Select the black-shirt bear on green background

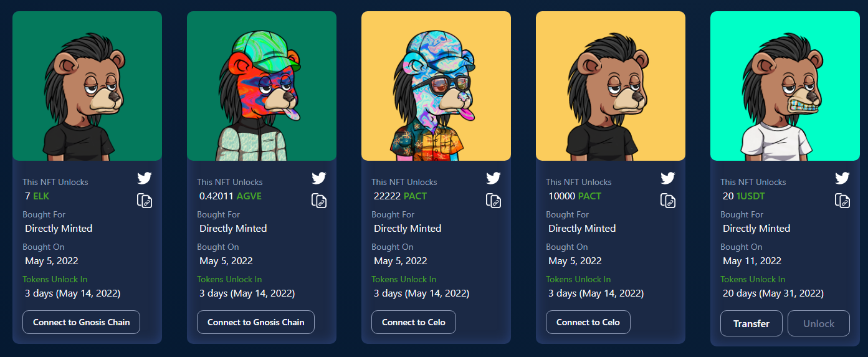[x=87, y=86]
